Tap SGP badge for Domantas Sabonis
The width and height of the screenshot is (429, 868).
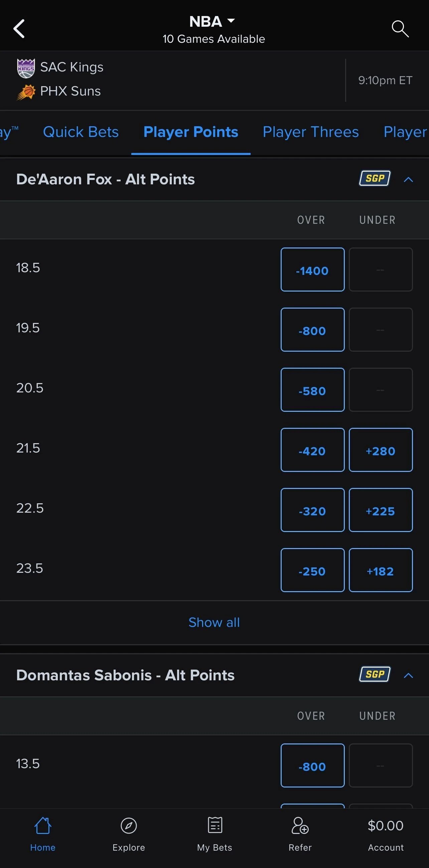click(x=375, y=674)
